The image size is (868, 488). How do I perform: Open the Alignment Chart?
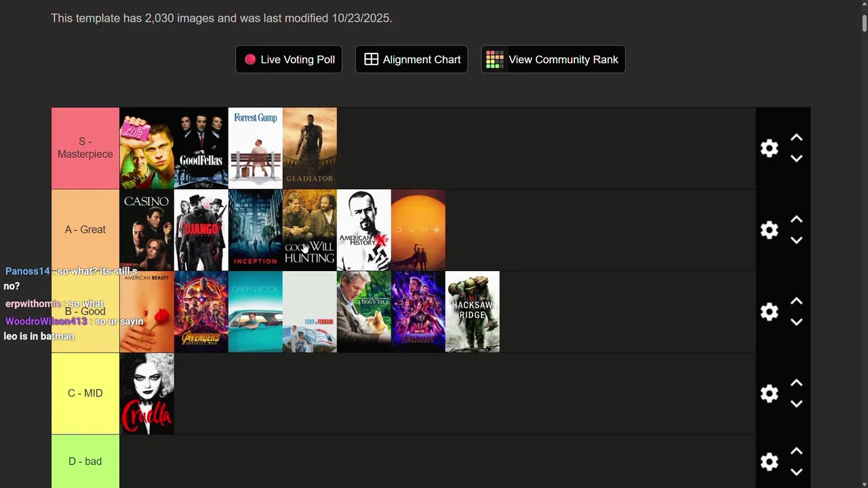(412, 60)
